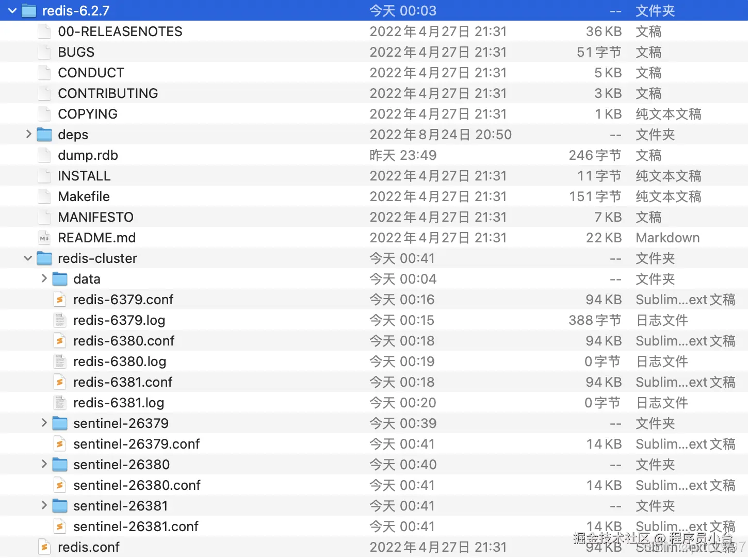The width and height of the screenshot is (748, 560).
Task: Click the redis-6380.log file icon
Action: (60, 361)
